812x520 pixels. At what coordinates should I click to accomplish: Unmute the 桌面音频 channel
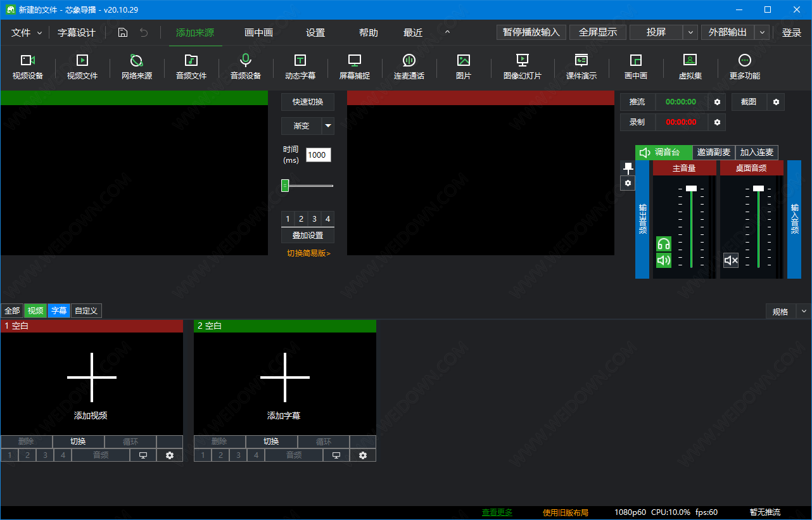[731, 260]
